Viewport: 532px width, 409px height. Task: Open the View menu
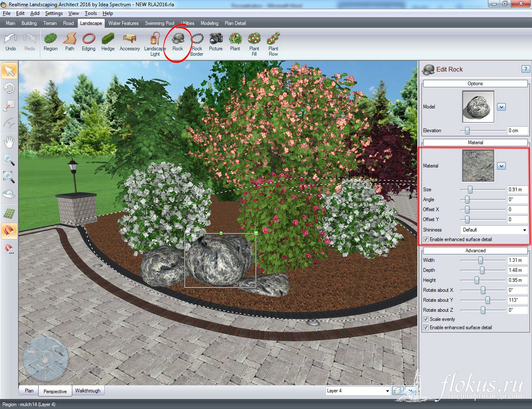point(74,13)
